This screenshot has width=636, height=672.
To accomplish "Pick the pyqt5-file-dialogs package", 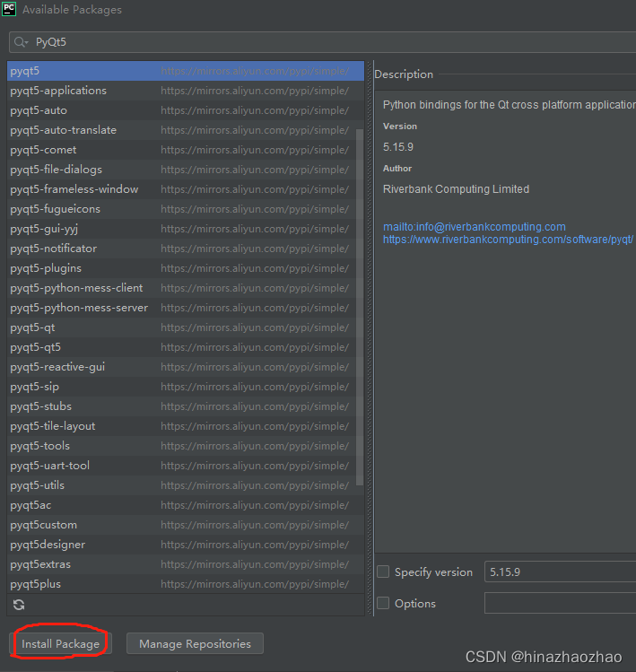I will [x=186, y=170].
